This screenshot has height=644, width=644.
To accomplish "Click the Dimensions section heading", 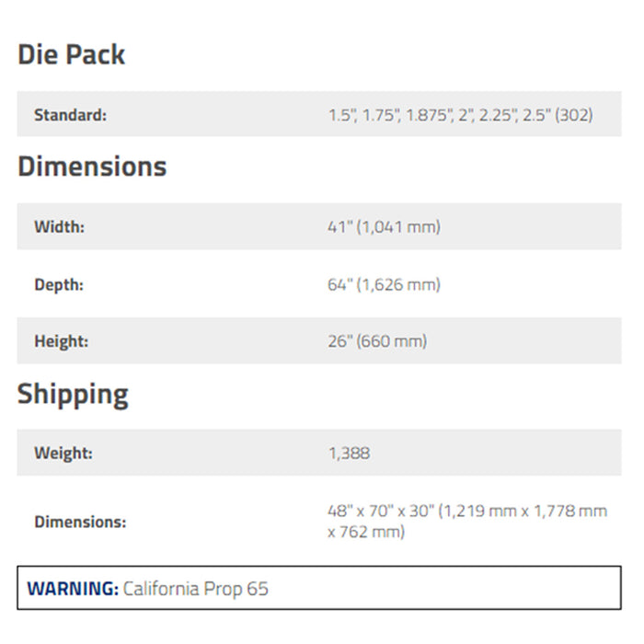I will [x=92, y=167].
